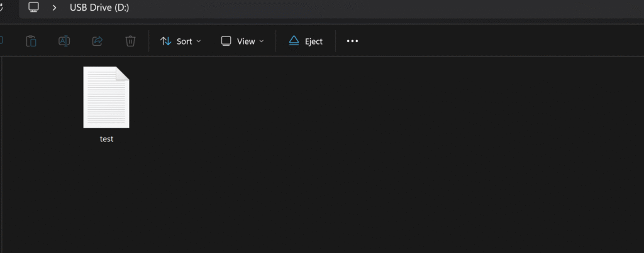
Task: Click the Eject text label
Action: (x=314, y=41)
